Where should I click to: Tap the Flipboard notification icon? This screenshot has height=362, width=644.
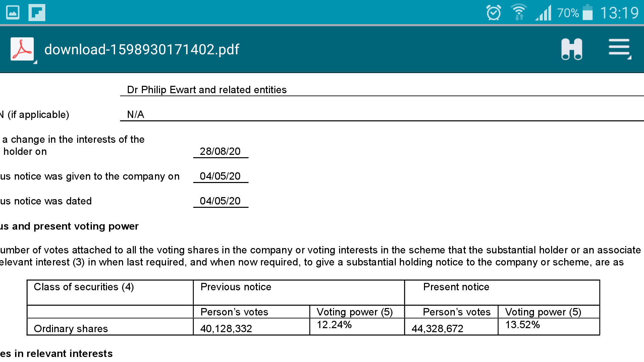[37, 13]
